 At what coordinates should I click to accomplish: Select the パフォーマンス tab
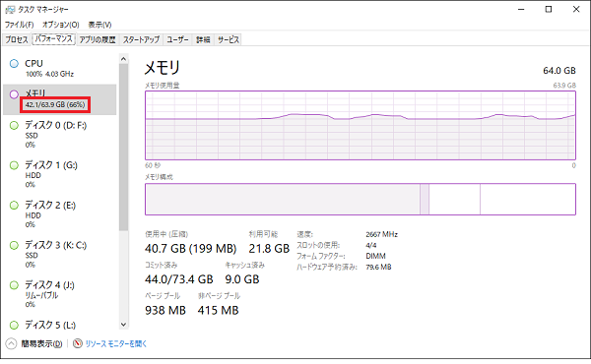point(53,38)
